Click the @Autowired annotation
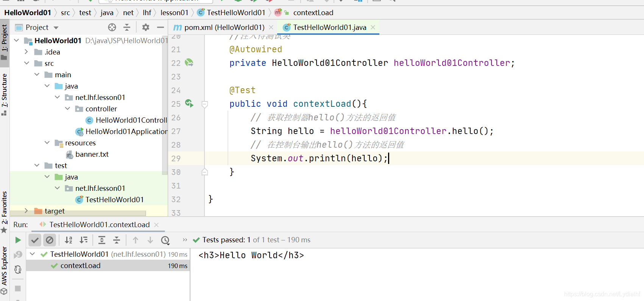This screenshot has height=301, width=644. coord(256,49)
